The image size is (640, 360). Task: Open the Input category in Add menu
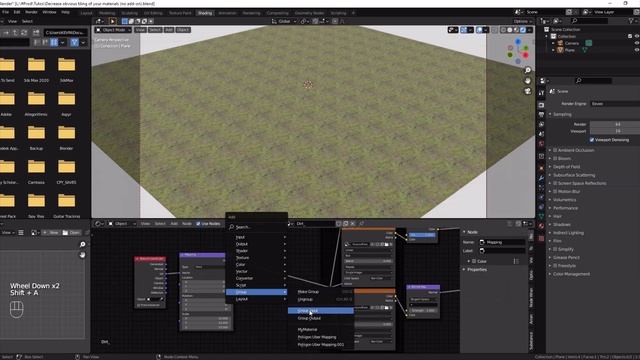point(257,237)
